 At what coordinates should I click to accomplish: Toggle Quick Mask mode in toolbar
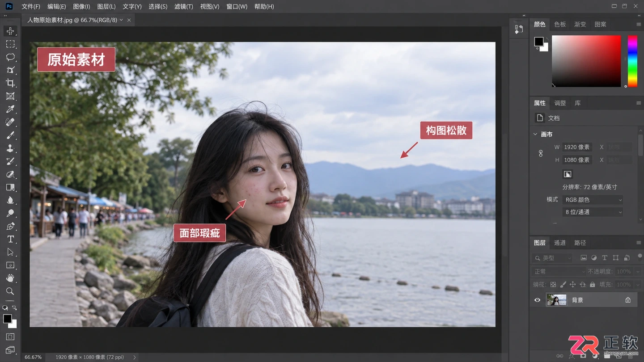point(10,337)
